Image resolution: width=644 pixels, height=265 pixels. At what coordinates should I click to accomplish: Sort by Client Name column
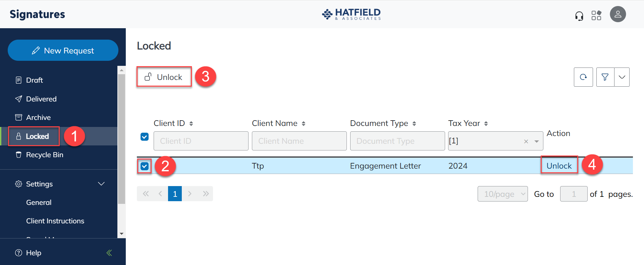click(304, 124)
